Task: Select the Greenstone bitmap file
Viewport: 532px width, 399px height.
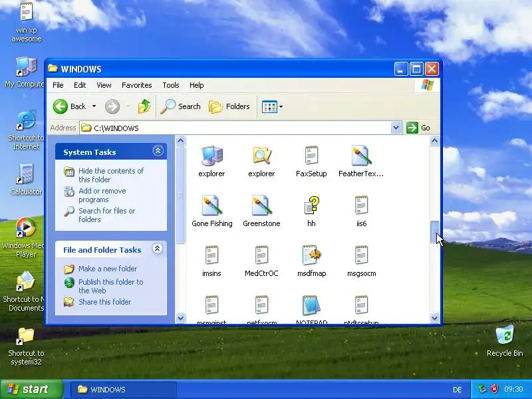Action: (261, 211)
